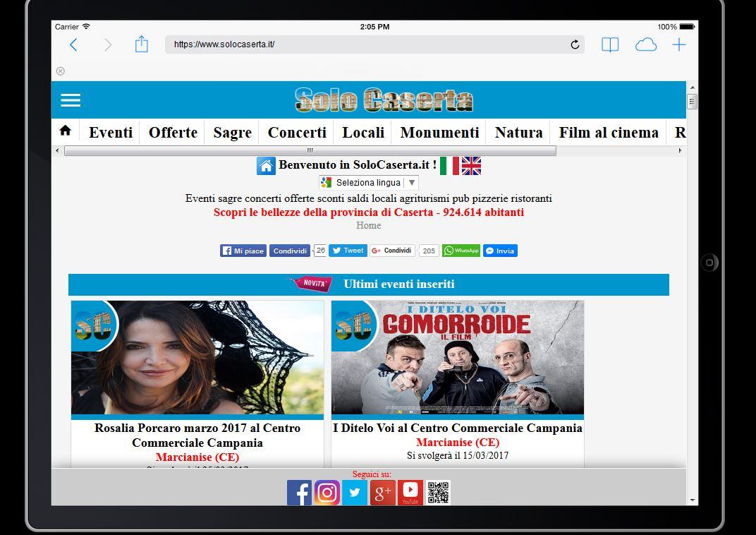Open the hamburger menu in blue header
Image resolution: width=756 pixels, height=535 pixels.
coord(71,100)
